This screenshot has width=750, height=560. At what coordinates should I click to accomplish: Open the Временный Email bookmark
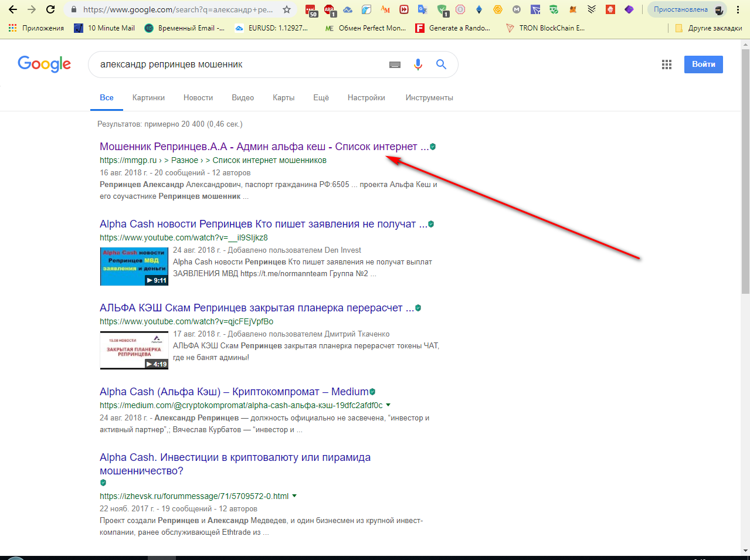coord(185,28)
